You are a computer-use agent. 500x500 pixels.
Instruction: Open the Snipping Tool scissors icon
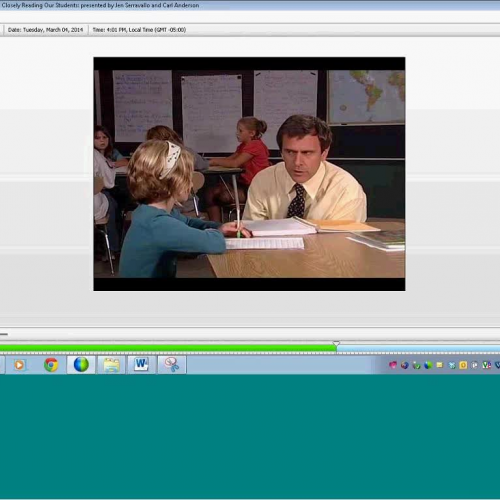pos(171,364)
